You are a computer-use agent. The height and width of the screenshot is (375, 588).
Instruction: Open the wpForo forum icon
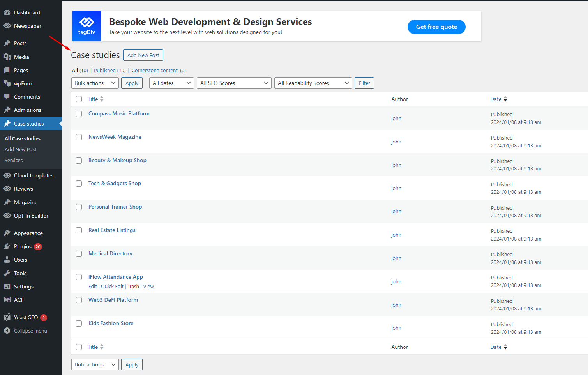coord(7,83)
